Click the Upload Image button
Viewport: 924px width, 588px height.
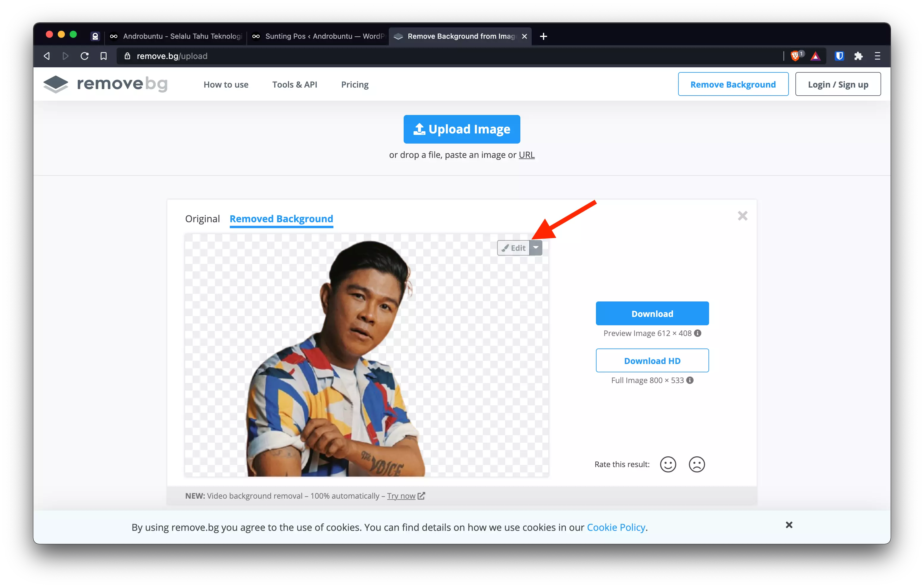pyautogui.click(x=462, y=129)
